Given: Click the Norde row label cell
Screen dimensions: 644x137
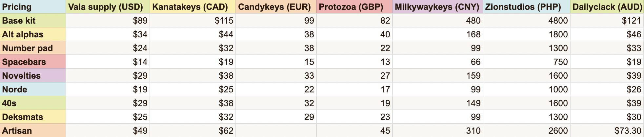Looking at the screenshot, I should click(33, 89).
